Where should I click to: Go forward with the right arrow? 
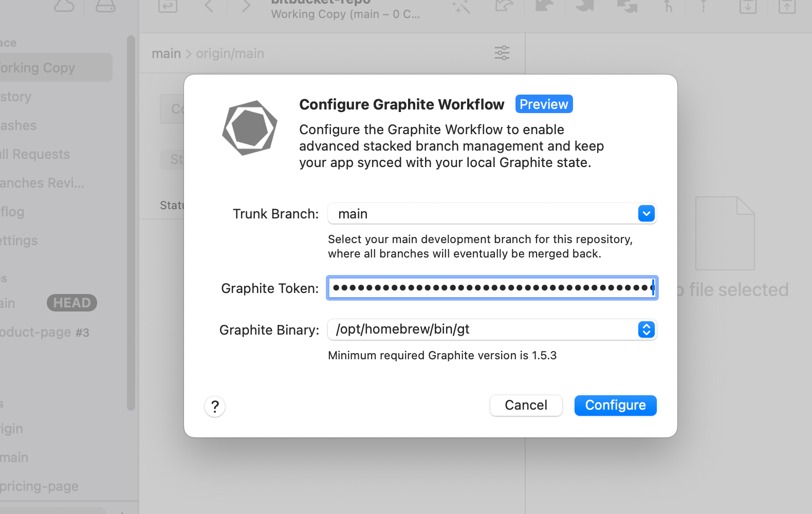246,6
